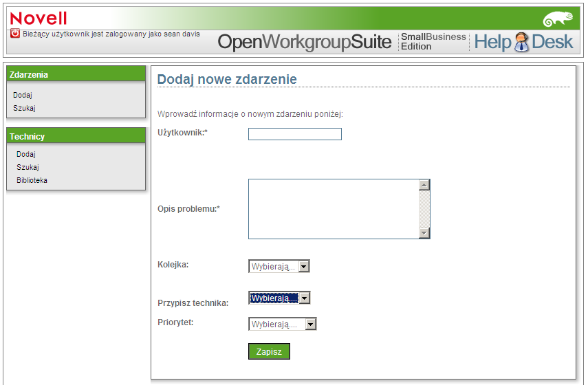Open Dodaj under Technicy
Image resolution: width=588 pixels, height=385 pixels.
(26, 154)
